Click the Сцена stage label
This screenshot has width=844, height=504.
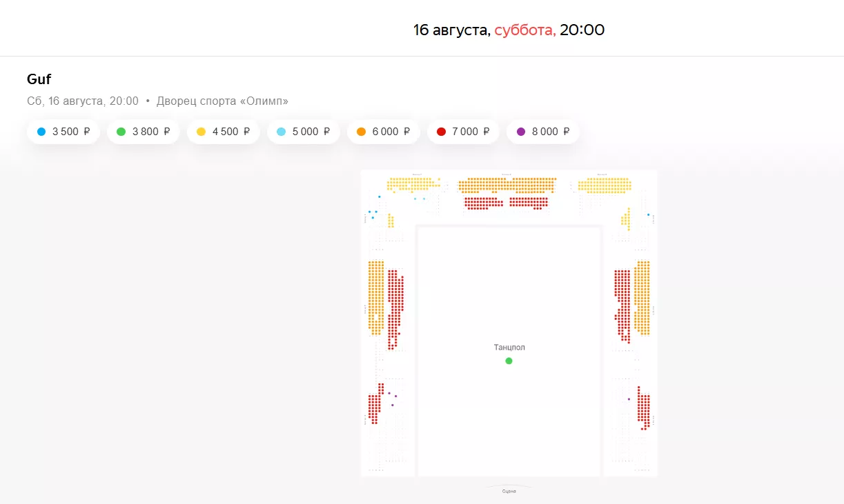click(509, 490)
